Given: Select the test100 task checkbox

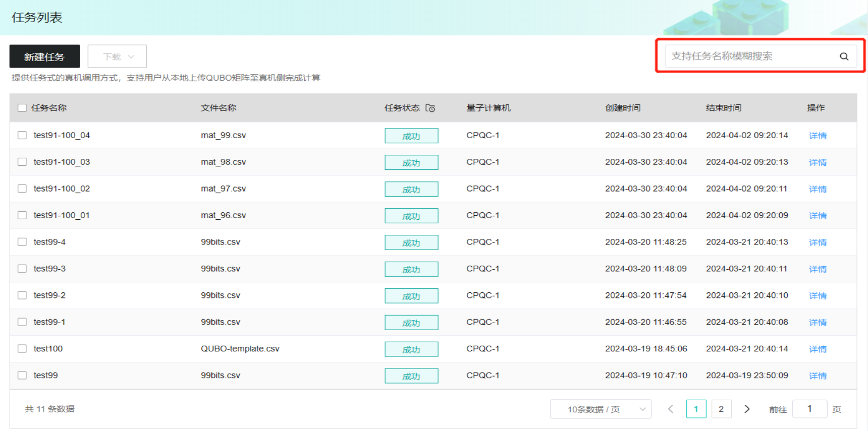Looking at the screenshot, I should tap(22, 348).
